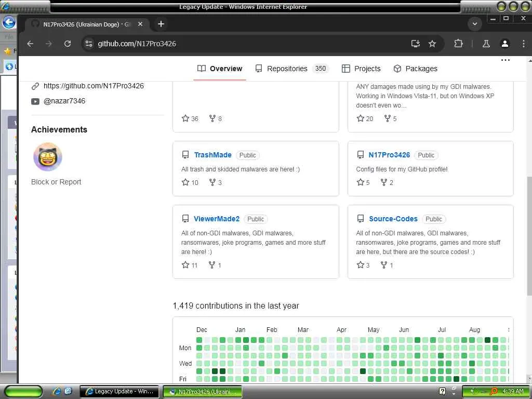View 36 stargazers of the top-left repository
This screenshot has width=532, height=399.
point(190,118)
